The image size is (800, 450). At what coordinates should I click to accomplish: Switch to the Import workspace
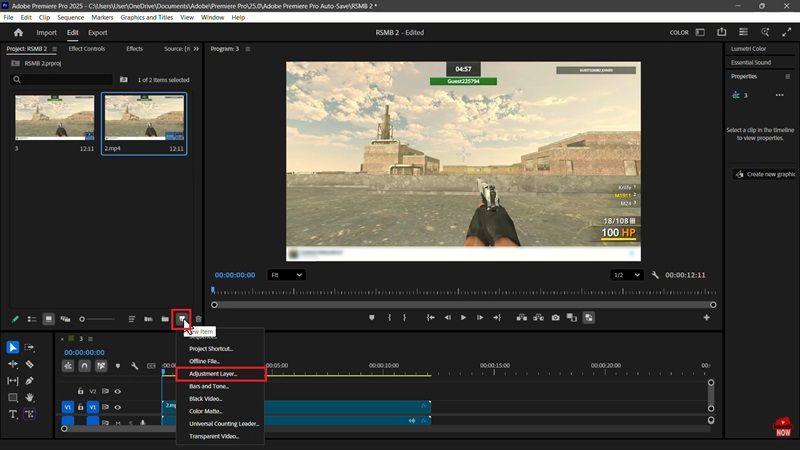click(46, 32)
